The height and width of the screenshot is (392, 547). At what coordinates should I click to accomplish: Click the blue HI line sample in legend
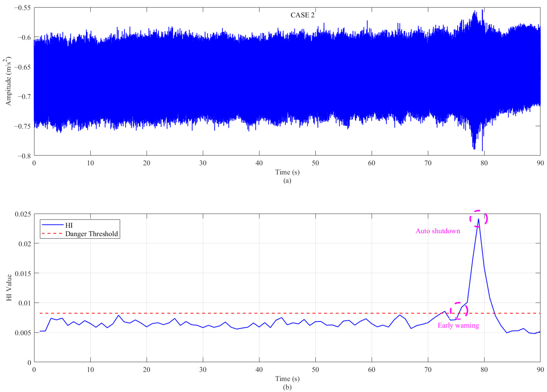tap(53, 225)
